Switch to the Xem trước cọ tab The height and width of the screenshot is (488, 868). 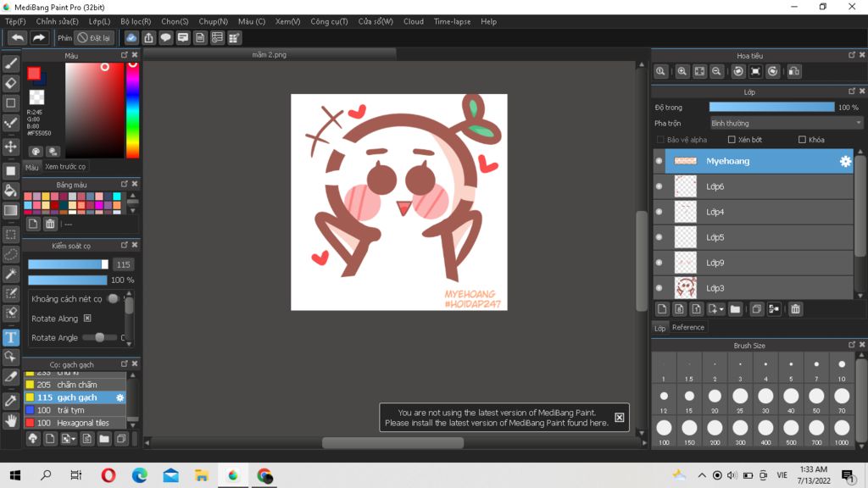(65, 167)
